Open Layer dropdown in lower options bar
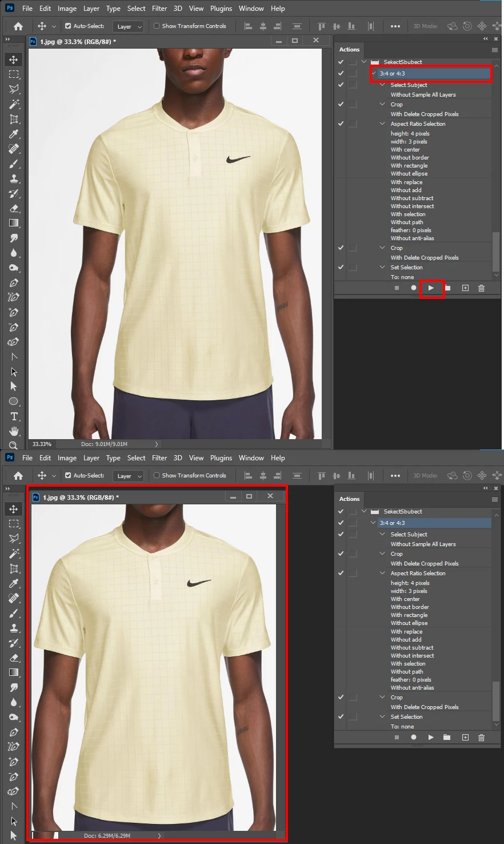Image resolution: width=504 pixels, height=844 pixels. [x=128, y=476]
